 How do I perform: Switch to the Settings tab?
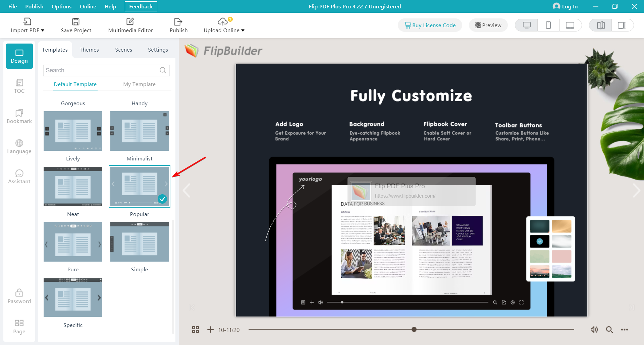(x=158, y=50)
